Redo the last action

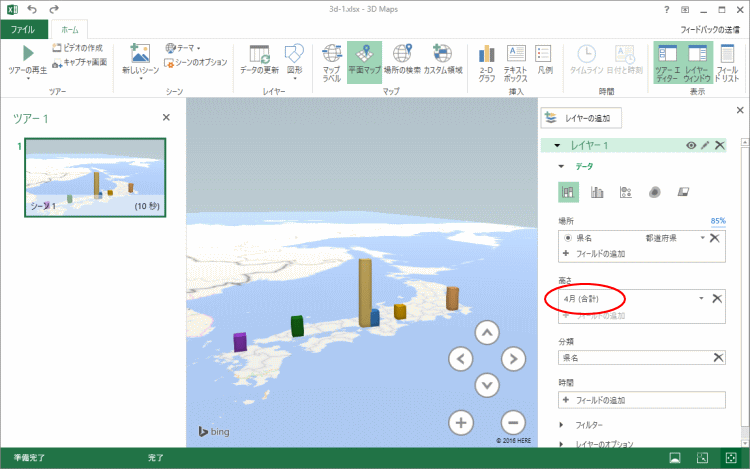coord(54,9)
